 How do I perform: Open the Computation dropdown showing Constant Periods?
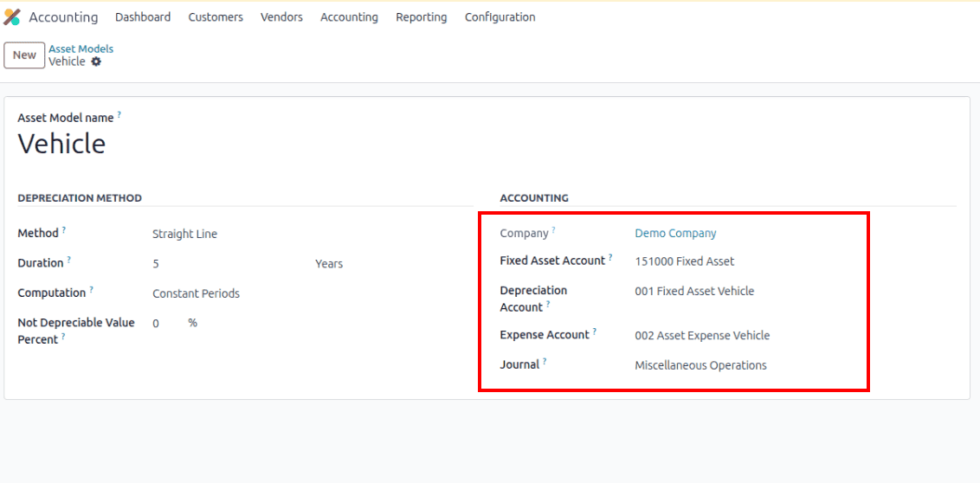tap(197, 293)
